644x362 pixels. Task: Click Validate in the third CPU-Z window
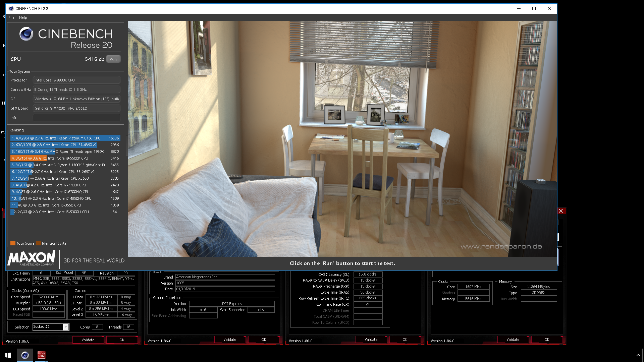click(371, 340)
